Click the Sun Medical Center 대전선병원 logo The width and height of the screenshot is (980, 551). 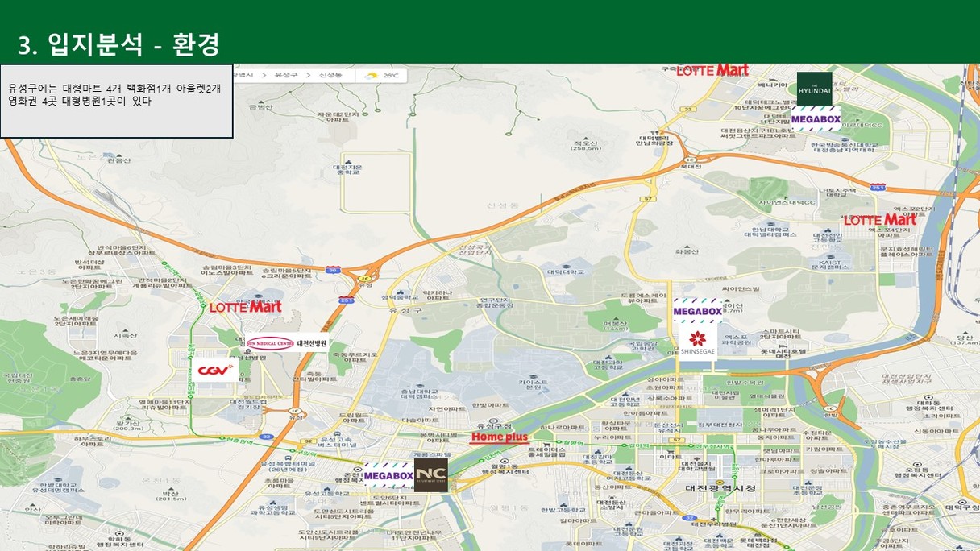click(287, 343)
